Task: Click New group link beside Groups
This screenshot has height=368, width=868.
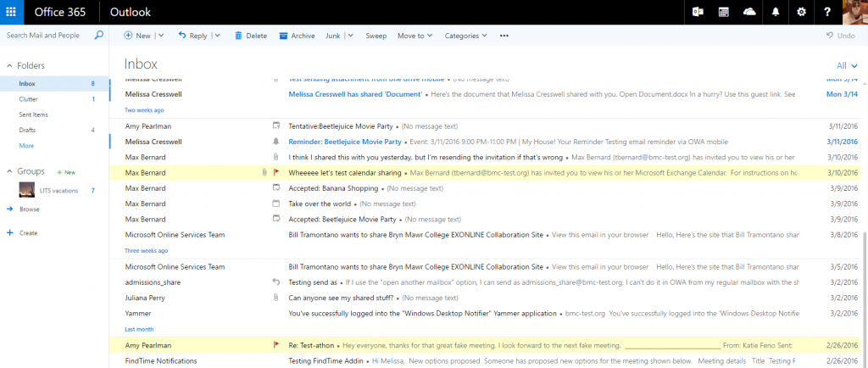Action: [x=65, y=172]
